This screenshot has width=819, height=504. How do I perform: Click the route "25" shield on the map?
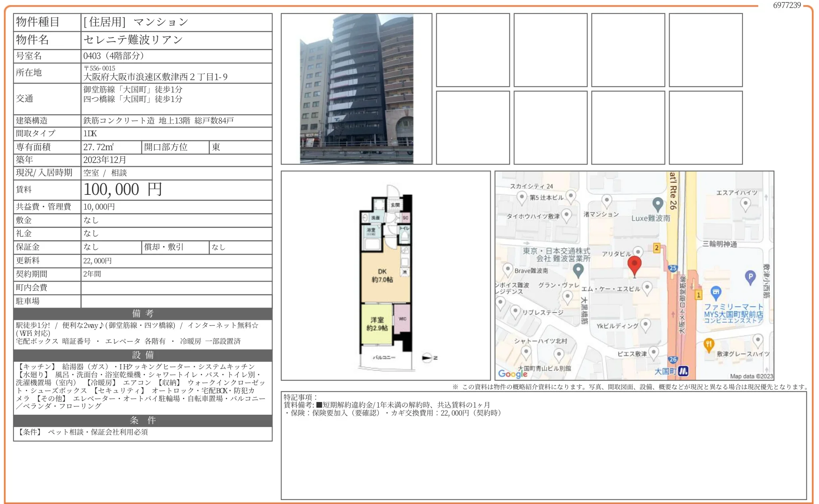click(673, 268)
